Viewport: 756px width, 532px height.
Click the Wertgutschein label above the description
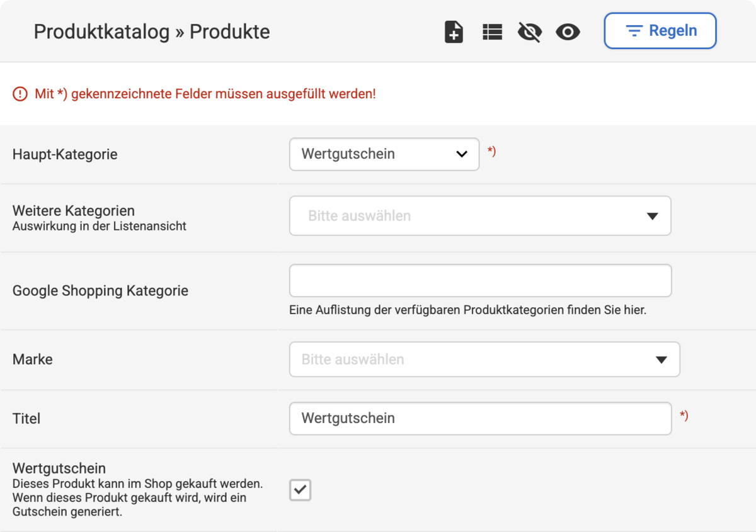pyautogui.click(x=59, y=468)
